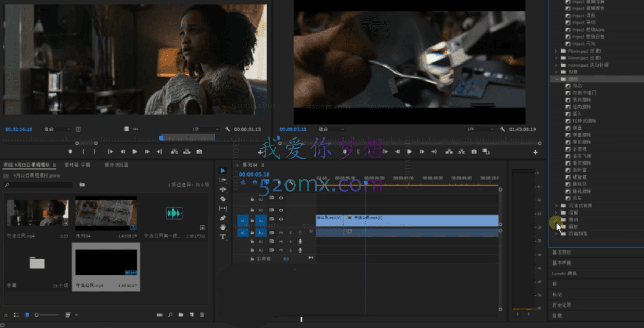Select the 序列04 sequence thumbnail
Viewport: 644px width, 328px height.
106,213
